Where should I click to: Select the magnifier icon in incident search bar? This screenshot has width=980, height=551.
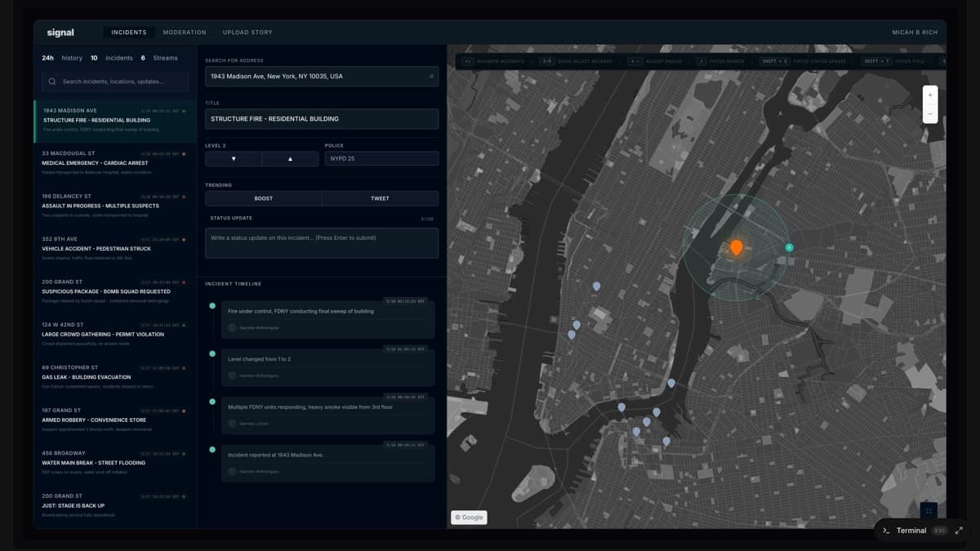pyautogui.click(x=52, y=82)
